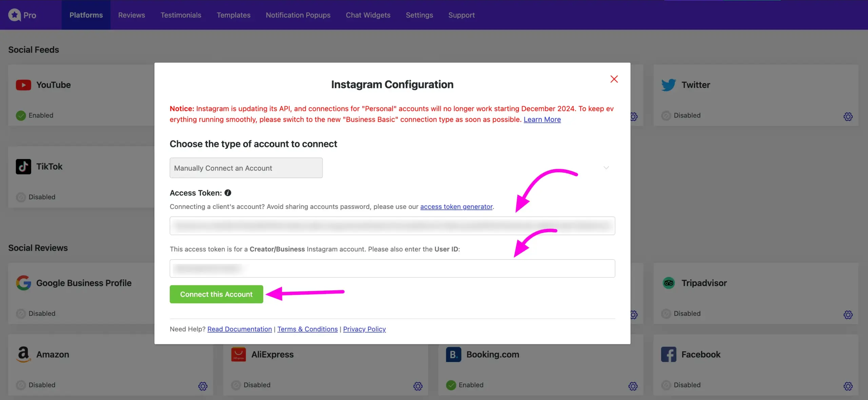Screen dimensions: 868x400
Task: Toggle the TikTok disabled status
Action: pos(20,197)
